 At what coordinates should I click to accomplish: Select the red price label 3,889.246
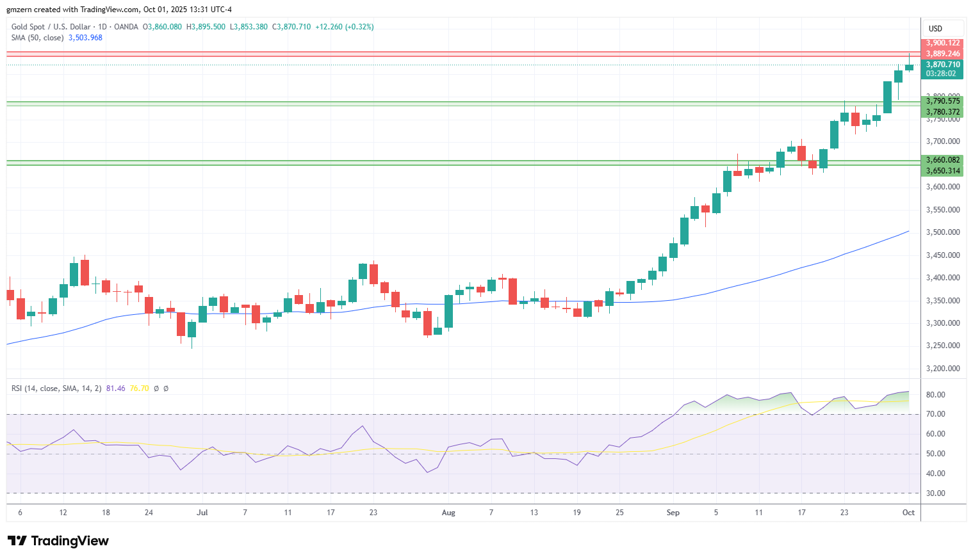click(x=943, y=54)
